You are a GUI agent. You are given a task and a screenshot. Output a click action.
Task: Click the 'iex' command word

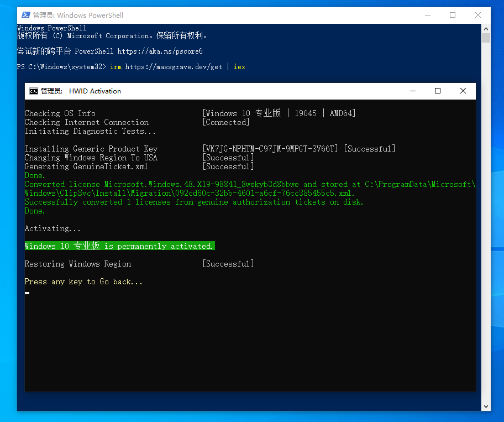[x=239, y=67]
